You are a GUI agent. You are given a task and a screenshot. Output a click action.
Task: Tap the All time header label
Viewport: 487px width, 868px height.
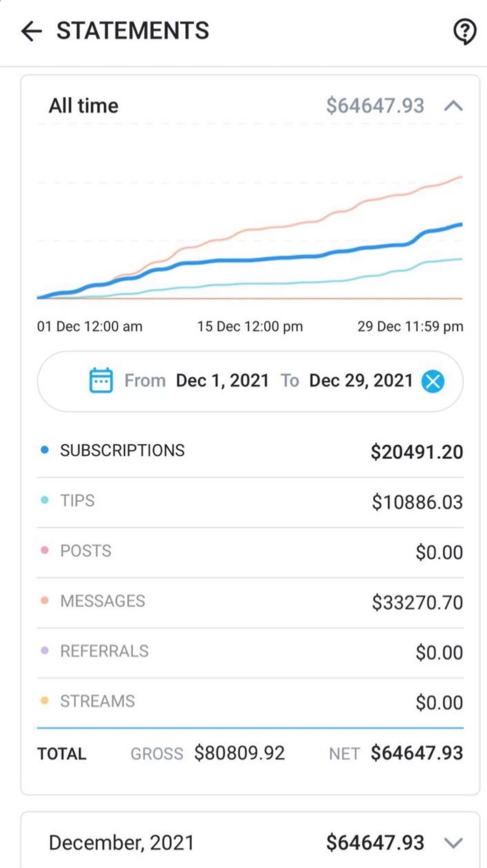pos(83,106)
